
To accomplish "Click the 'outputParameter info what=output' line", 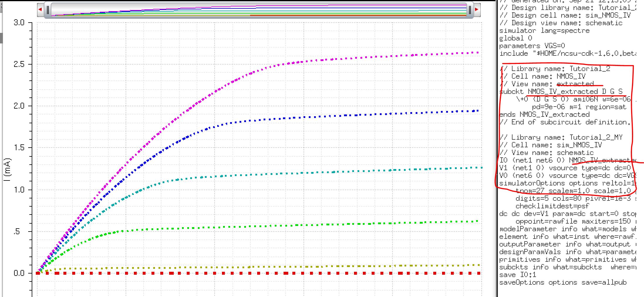I will coord(568,244).
